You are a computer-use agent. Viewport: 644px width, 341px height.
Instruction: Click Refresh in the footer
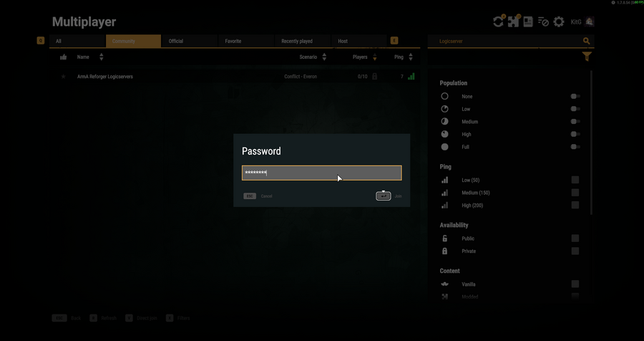(109, 318)
